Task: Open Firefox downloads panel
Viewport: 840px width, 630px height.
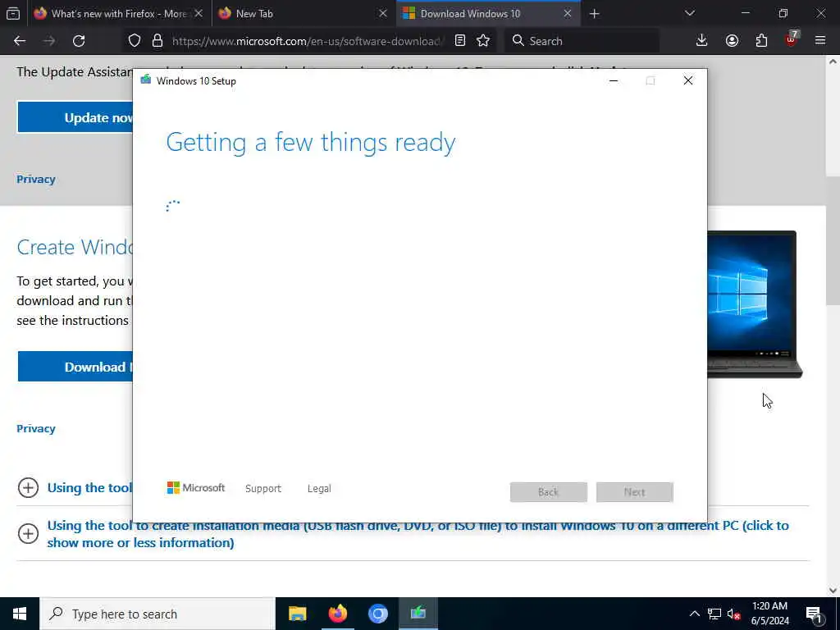Action: (702, 41)
